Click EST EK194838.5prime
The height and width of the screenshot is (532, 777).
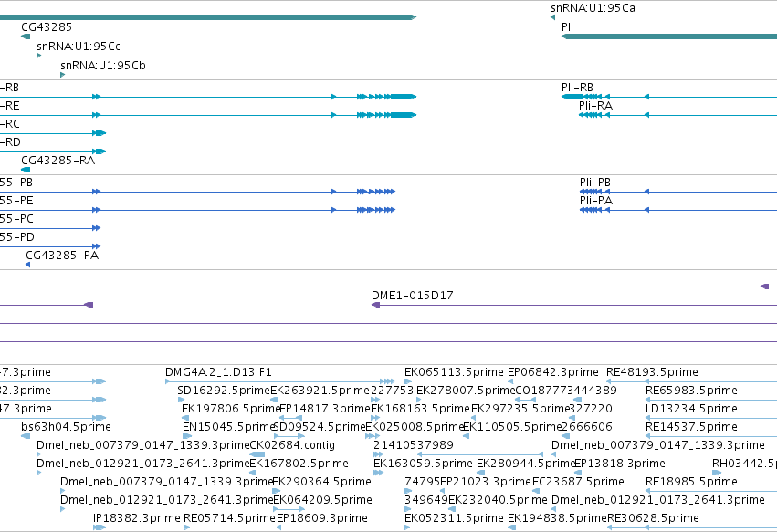point(558,518)
